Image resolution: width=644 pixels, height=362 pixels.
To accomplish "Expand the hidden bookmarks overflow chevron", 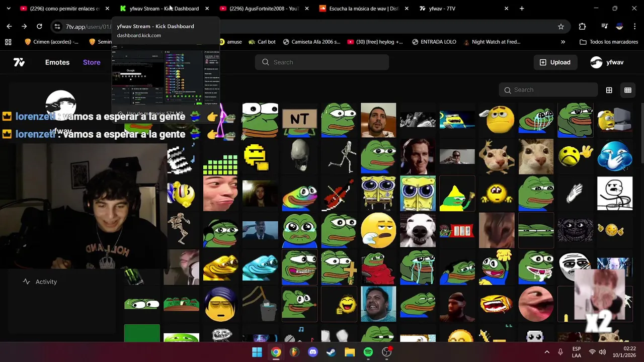I will [x=562, y=42].
